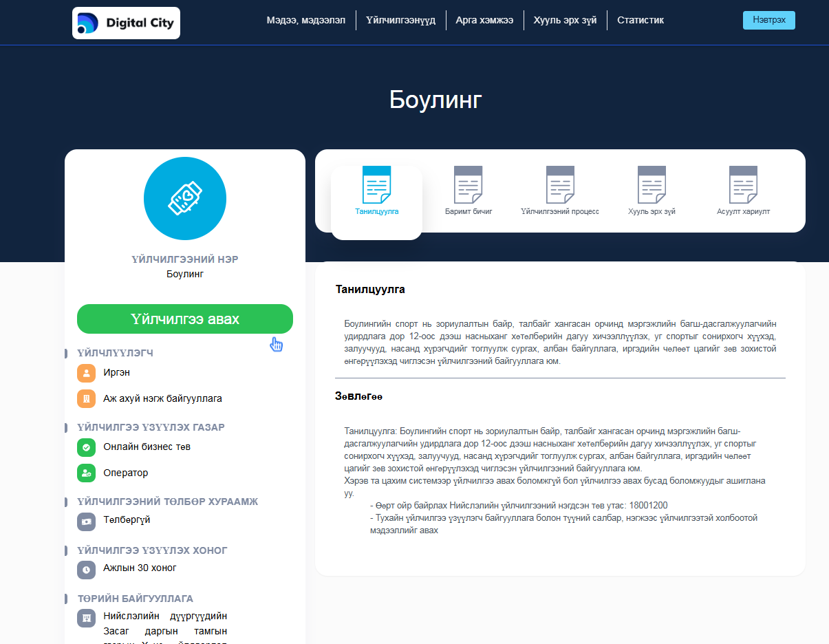This screenshot has height=644, width=829.
Task: Click the Digital City logo
Action: pyautogui.click(x=126, y=23)
